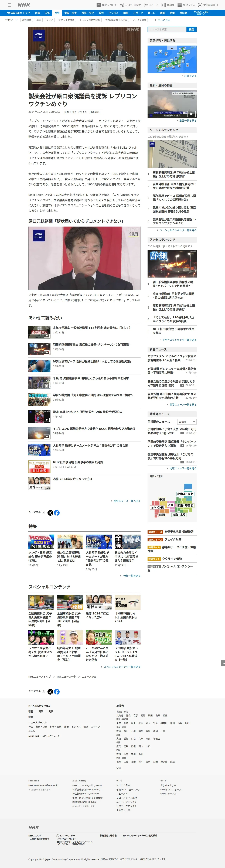The height and width of the screenshot is (868, 225).
Task: Switch to スポーツ tab
Action: [x=138, y=13]
